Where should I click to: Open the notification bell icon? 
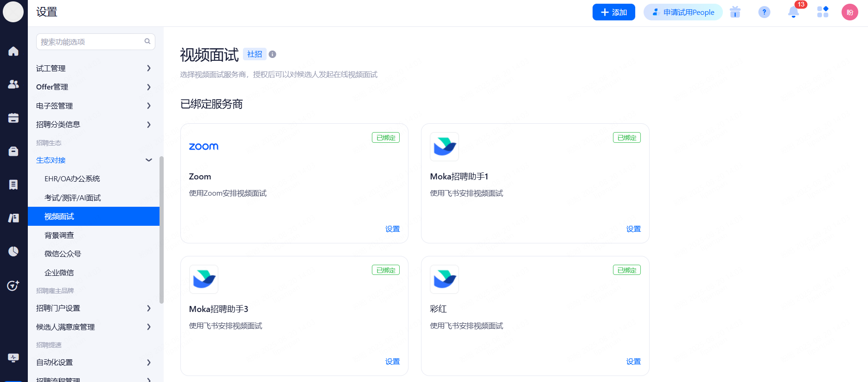tap(793, 12)
